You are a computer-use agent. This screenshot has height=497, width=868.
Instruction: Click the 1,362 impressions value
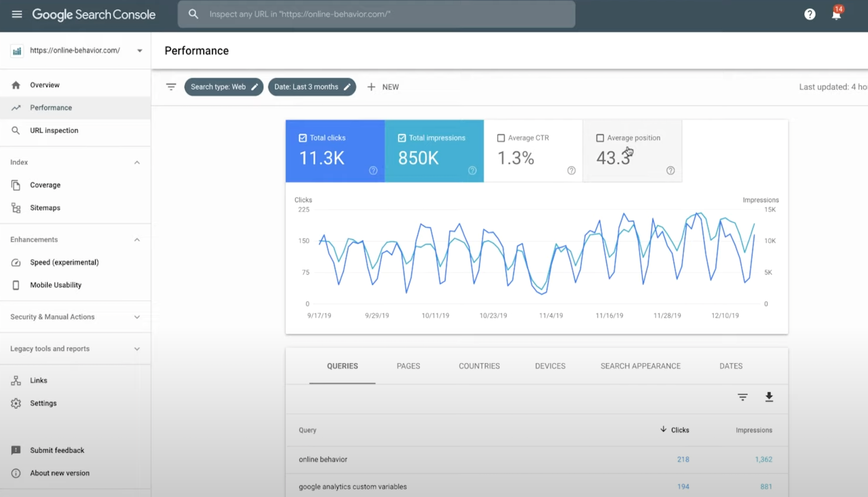763,459
